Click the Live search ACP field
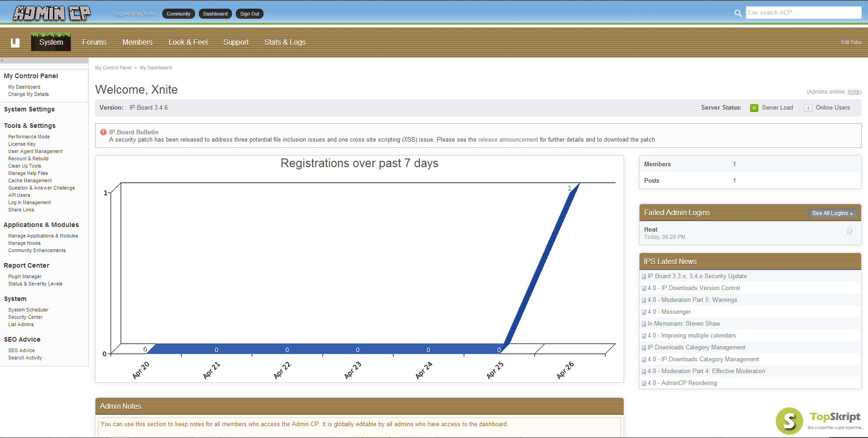Viewport: 868px width, 438px height. 804,13
